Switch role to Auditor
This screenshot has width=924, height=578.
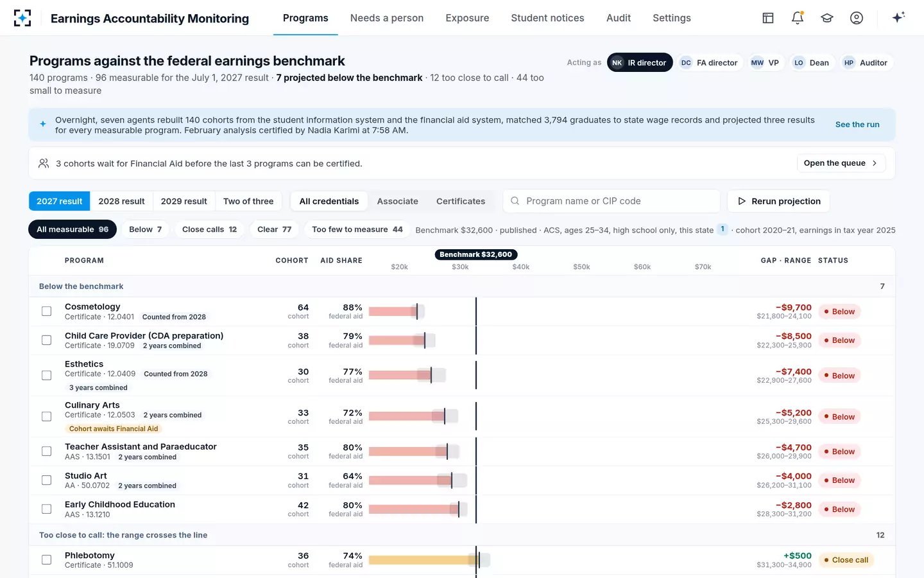tap(866, 62)
